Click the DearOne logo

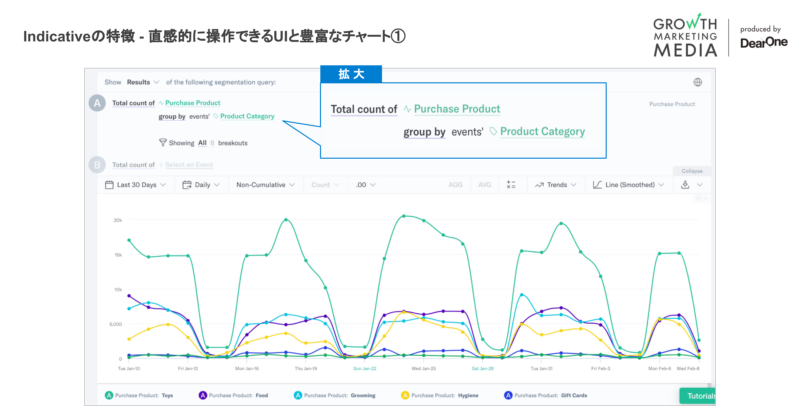764,43
